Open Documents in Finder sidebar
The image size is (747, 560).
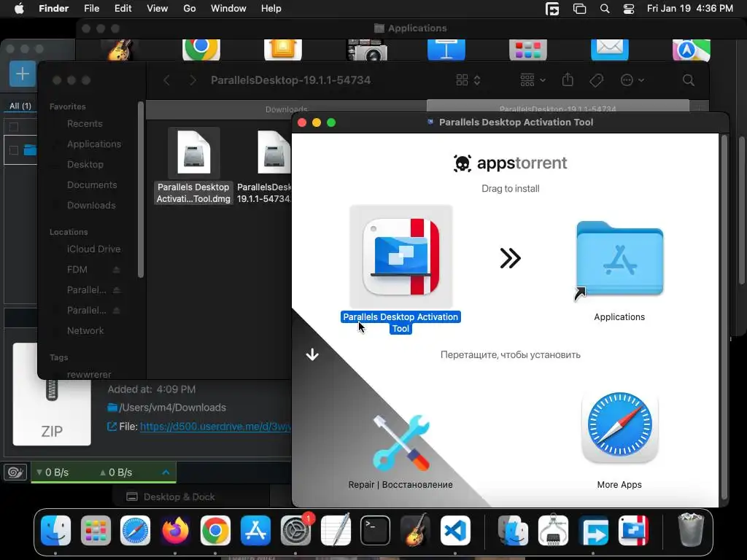[x=92, y=185]
